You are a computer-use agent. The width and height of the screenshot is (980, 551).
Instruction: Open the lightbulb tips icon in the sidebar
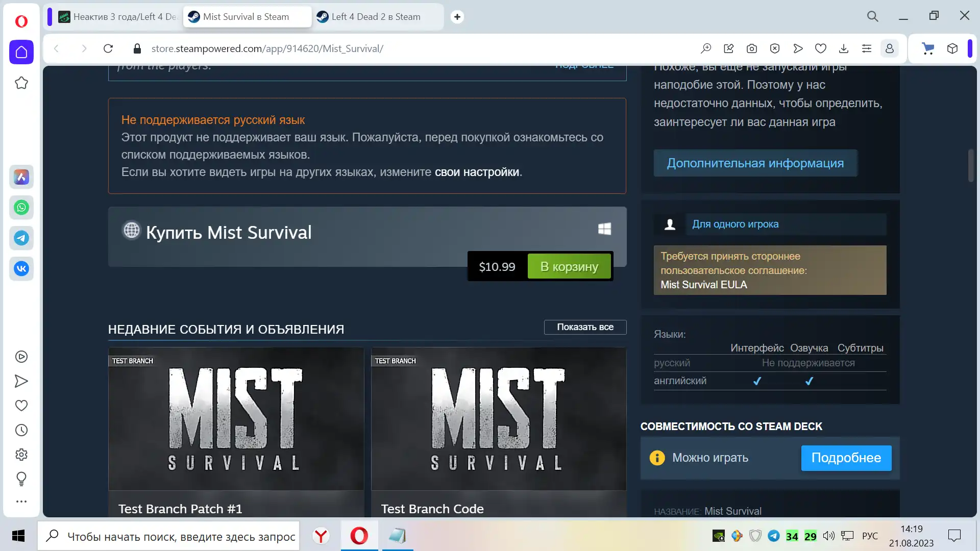[21, 479]
